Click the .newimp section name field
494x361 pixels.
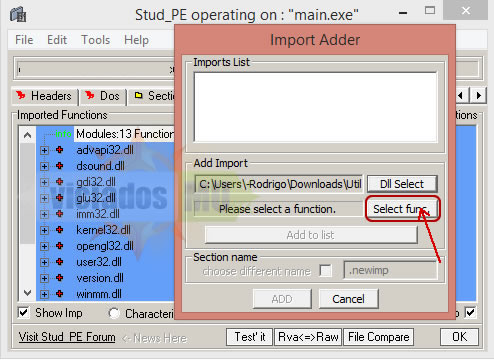click(x=390, y=270)
